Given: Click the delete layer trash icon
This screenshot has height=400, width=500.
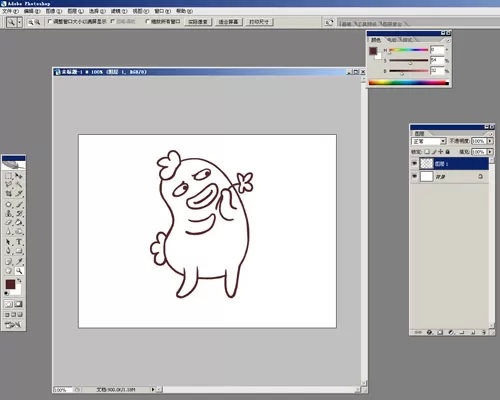Looking at the screenshot, I should (484, 332).
